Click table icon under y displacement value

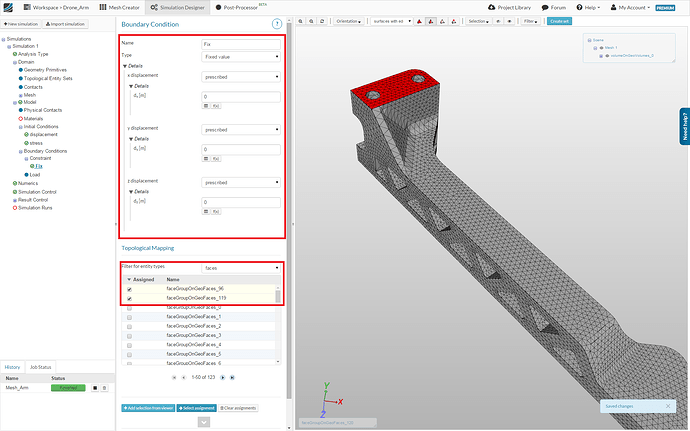pyautogui.click(x=205, y=158)
